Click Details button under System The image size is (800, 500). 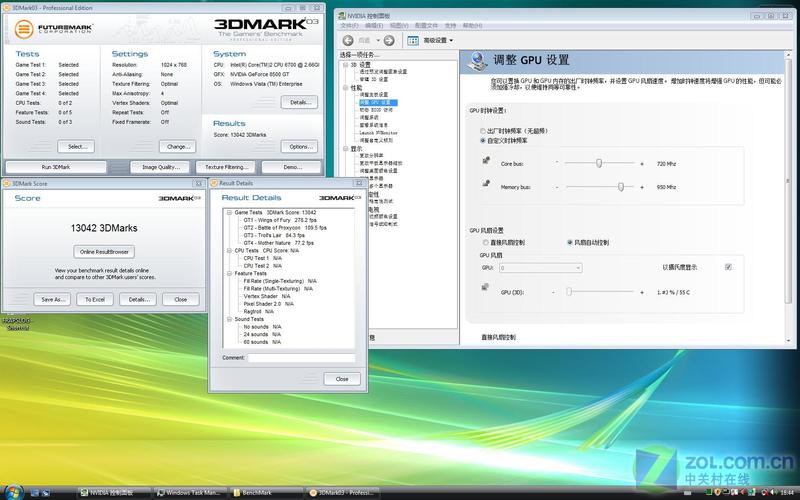[x=299, y=102]
